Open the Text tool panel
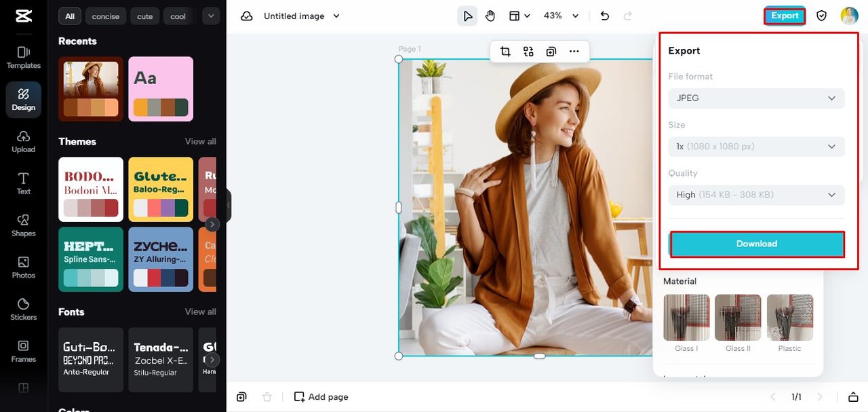868x412 pixels. (24, 183)
